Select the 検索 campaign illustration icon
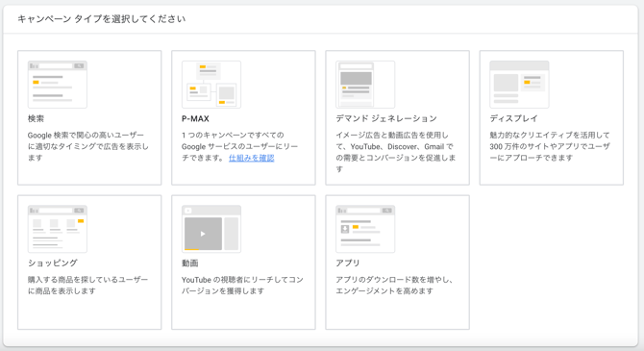Viewport: 644px width, 351px height. 58,85
